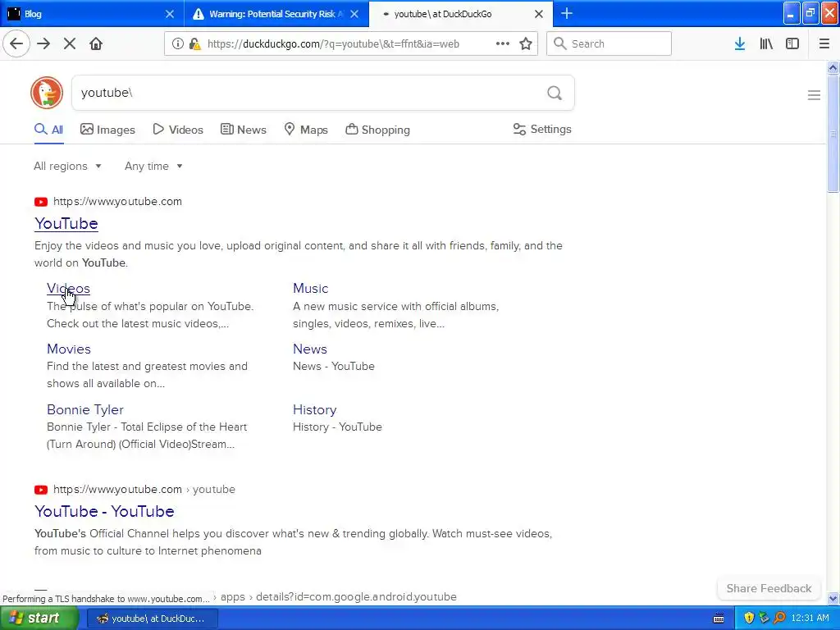Open the Bonnie Tyler sitelink

tap(85, 409)
